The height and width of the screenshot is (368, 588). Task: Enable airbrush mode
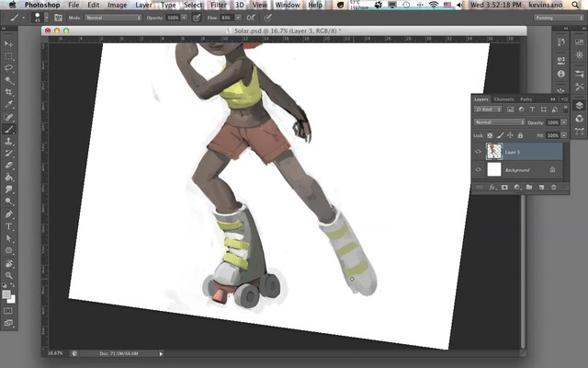[251, 17]
